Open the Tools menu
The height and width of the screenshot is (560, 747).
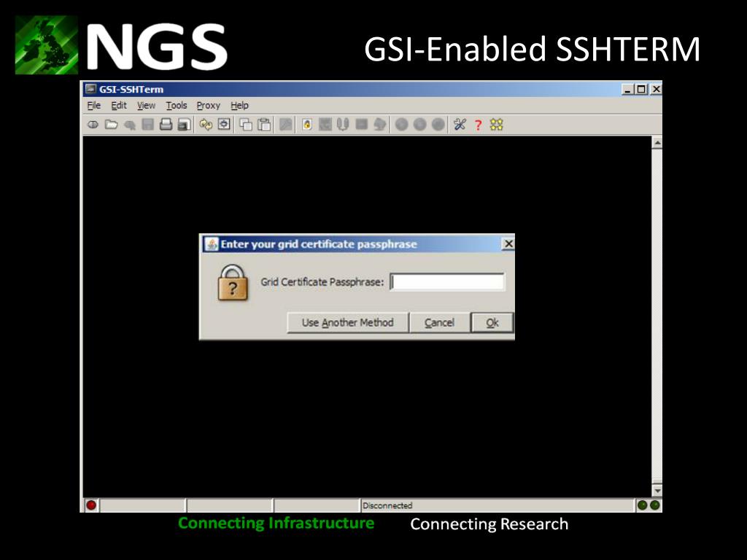click(177, 105)
